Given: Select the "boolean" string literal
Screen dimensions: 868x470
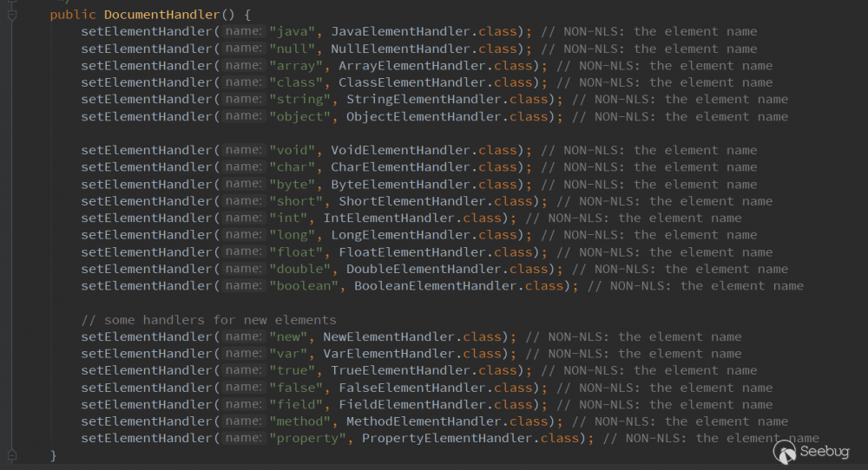Looking at the screenshot, I should (303, 286).
